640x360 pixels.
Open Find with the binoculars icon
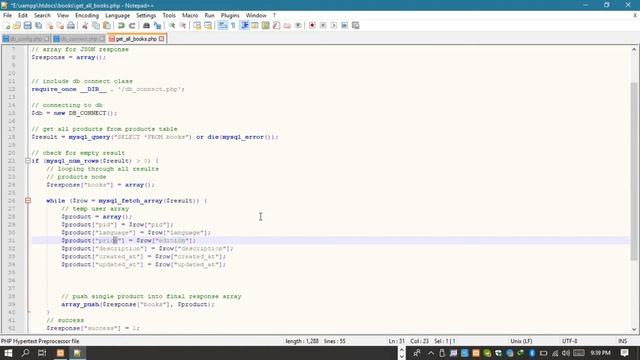[x=146, y=25]
